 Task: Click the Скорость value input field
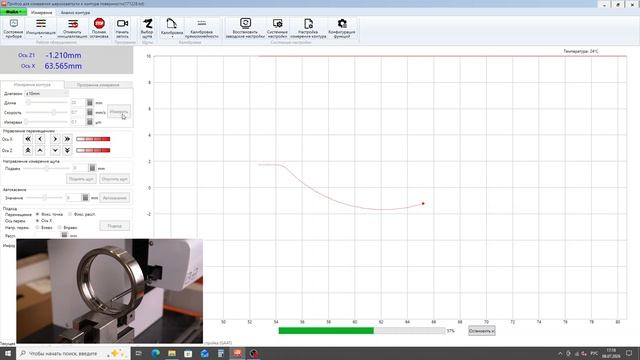(x=78, y=112)
